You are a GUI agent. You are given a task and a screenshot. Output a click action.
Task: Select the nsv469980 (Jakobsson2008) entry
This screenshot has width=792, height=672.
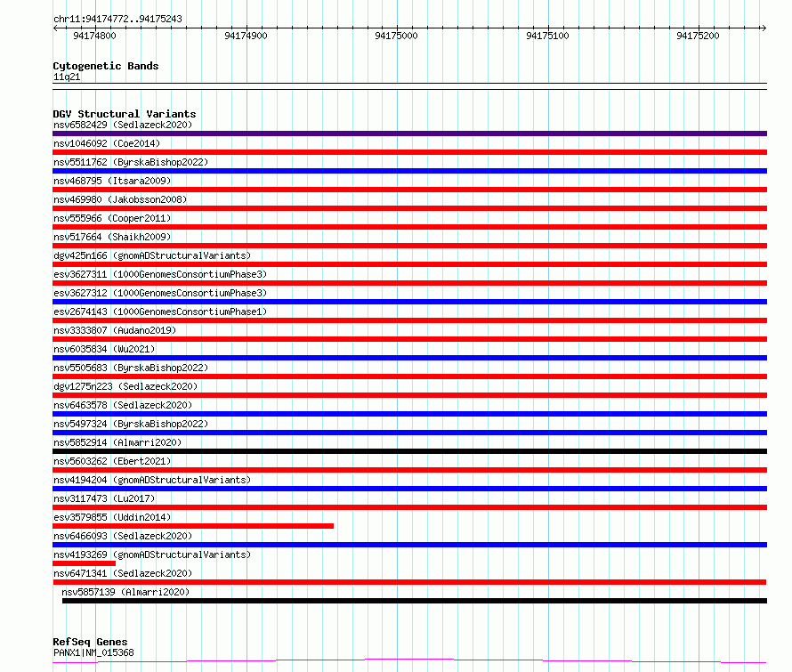coord(120,199)
